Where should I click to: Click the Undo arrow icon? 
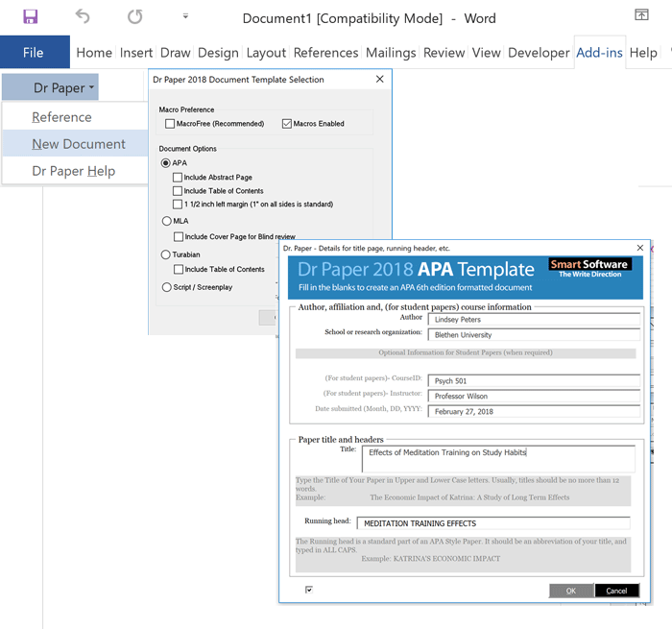tap(83, 17)
